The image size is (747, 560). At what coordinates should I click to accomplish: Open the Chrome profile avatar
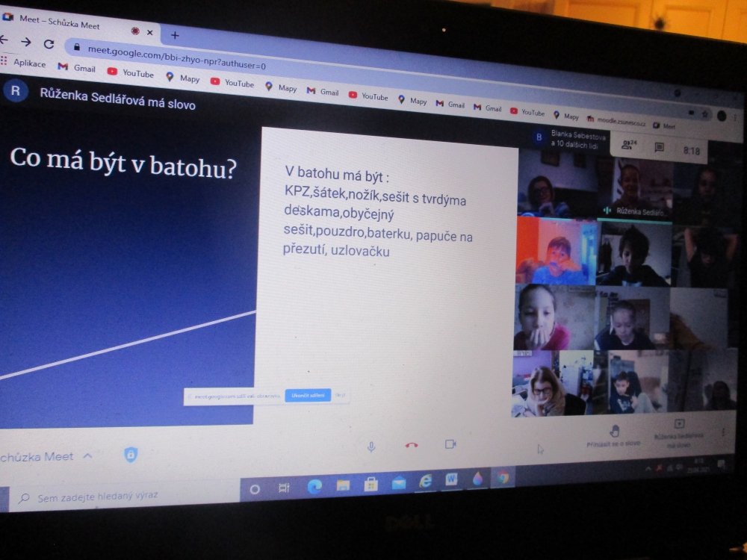(x=722, y=116)
